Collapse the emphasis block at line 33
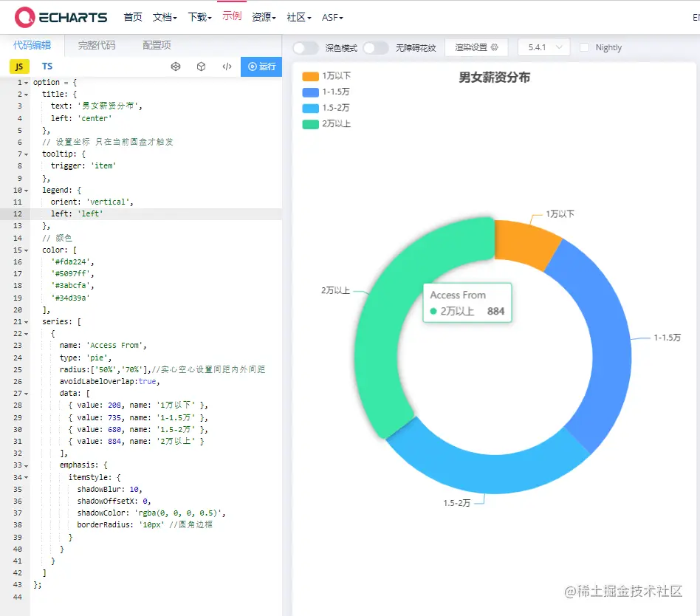 pyautogui.click(x=27, y=466)
